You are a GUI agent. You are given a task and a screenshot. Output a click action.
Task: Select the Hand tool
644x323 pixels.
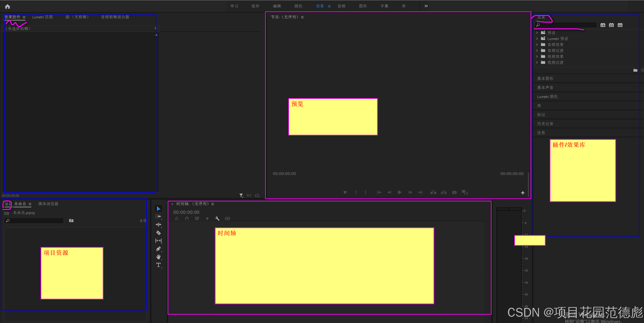[159, 257]
